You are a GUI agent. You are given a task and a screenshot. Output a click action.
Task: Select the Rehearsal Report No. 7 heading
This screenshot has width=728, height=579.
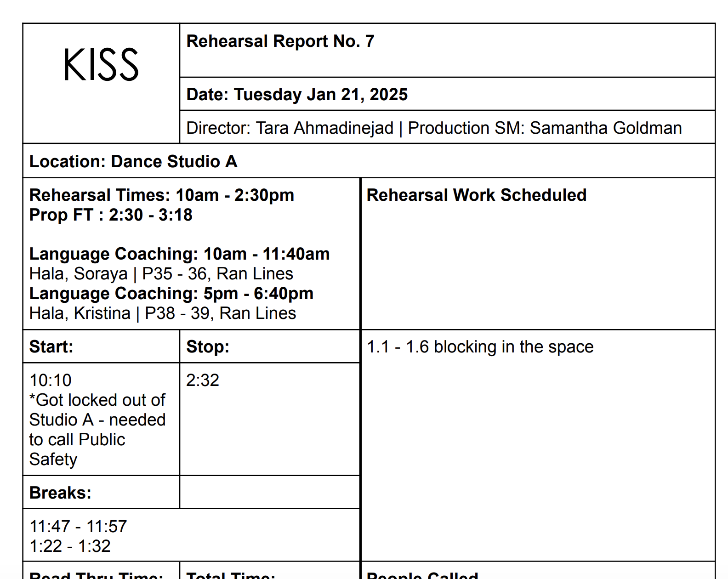point(280,41)
